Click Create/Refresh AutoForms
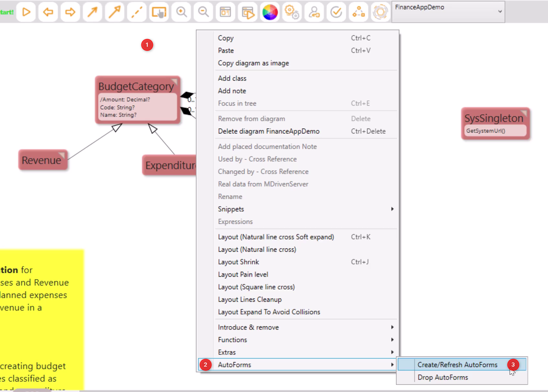 coord(462,365)
